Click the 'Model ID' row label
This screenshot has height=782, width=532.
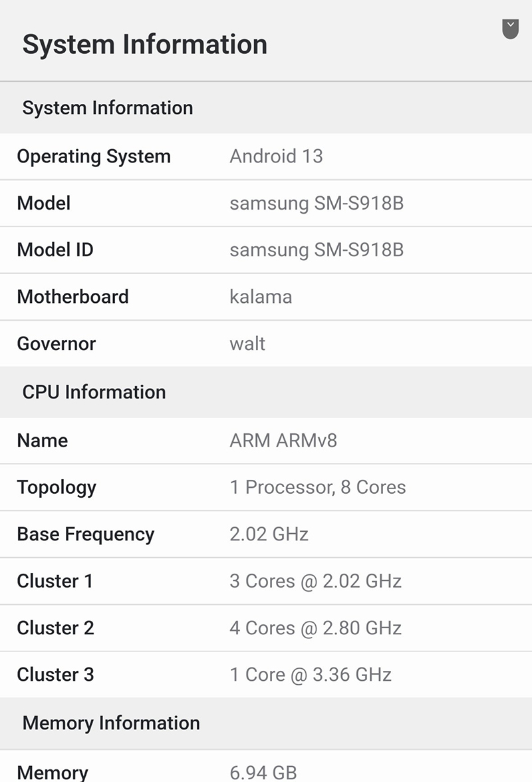(55, 250)
